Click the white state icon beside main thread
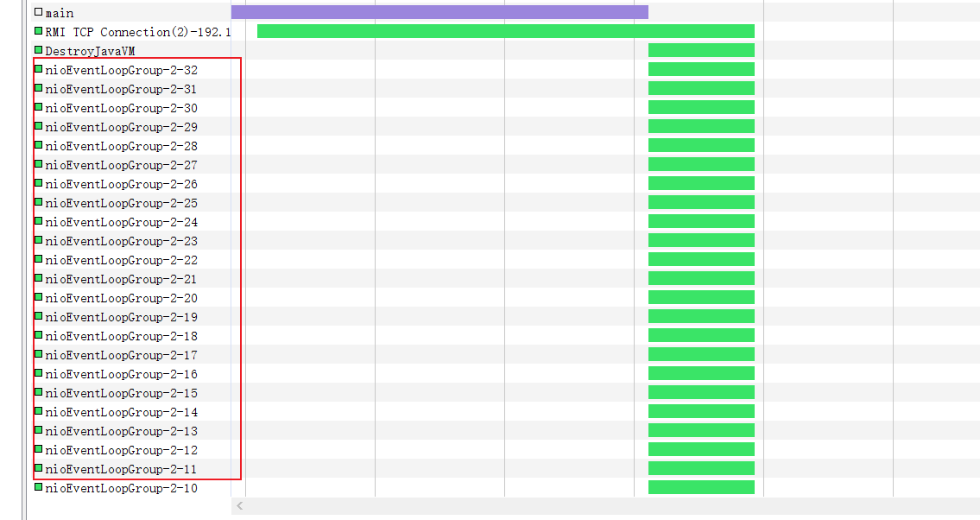The height and width of the screenshot is (520, 980). 38,12
